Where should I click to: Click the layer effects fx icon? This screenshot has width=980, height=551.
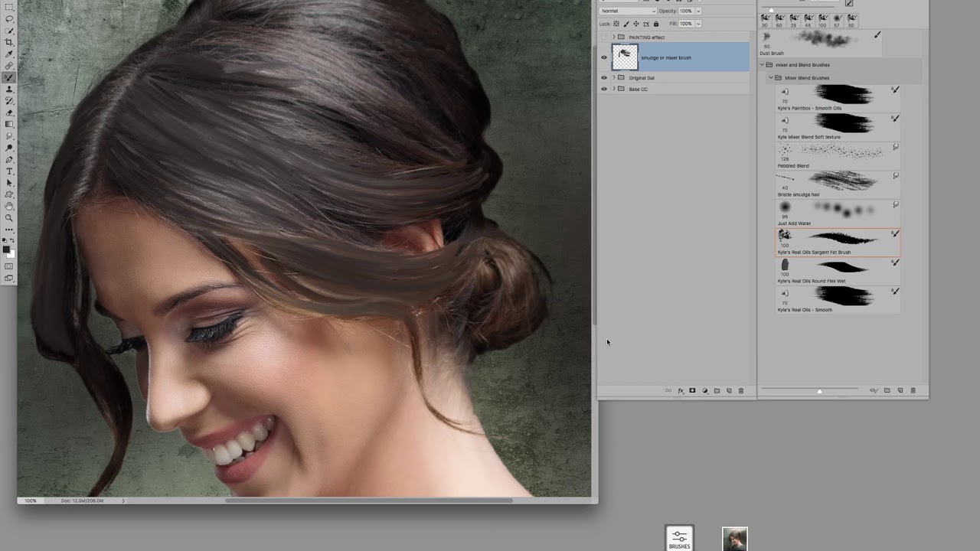click(680, 391)
